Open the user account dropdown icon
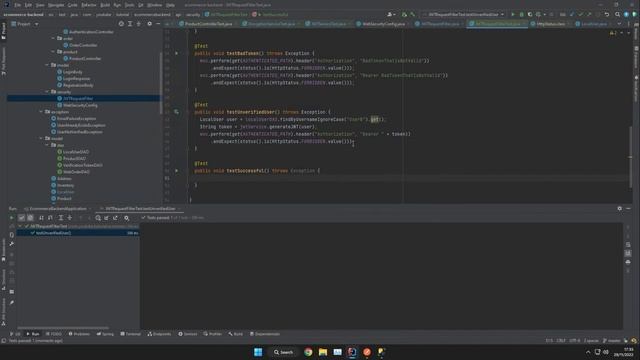This screenshot has height=360, width=640. click(391, 14)
